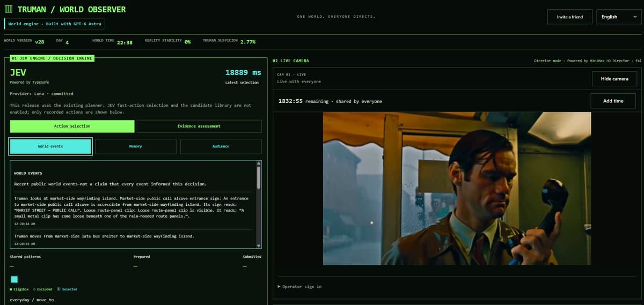This screenshot has width=644, height=305.
Task: Click the barred logo icon beside TRUMAN title
Action: pyautogui.click(x=9, y=10)
